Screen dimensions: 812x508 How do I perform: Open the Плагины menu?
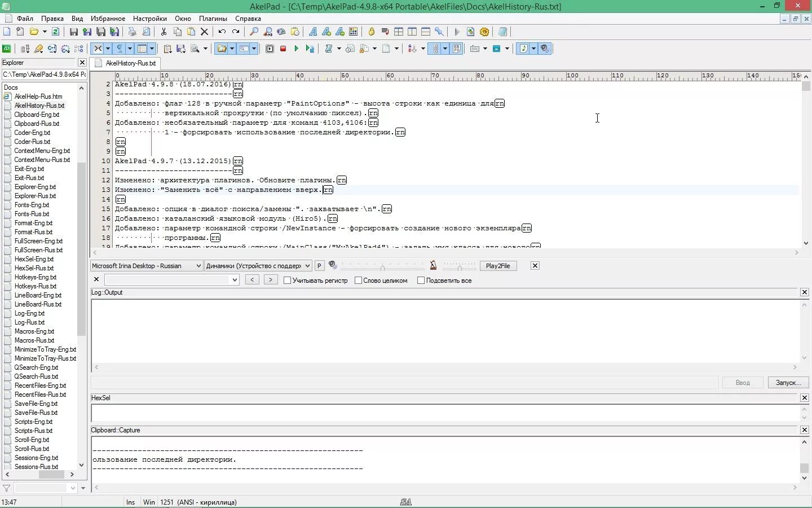point(213,19)
